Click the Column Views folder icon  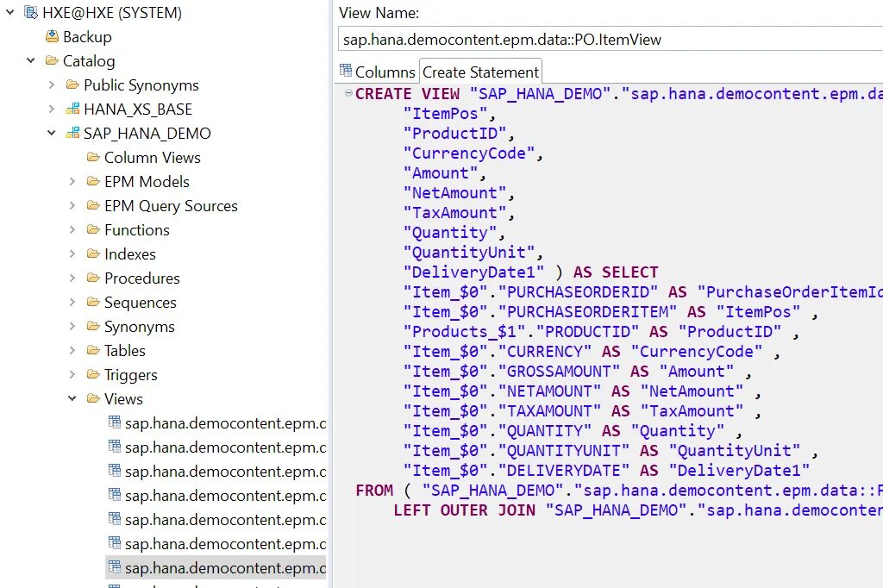coord(93,158)
